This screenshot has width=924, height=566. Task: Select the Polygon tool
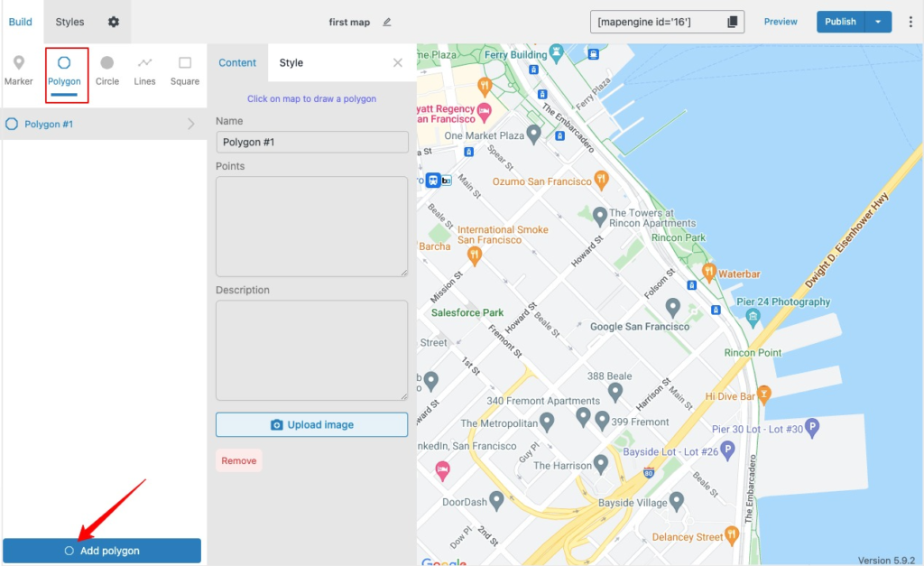[64, 70]
